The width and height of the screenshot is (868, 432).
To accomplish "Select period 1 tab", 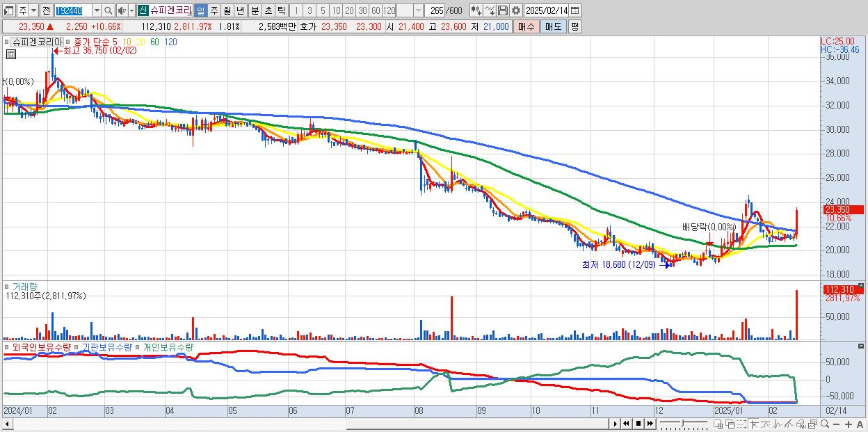I will tap(296, 10).
